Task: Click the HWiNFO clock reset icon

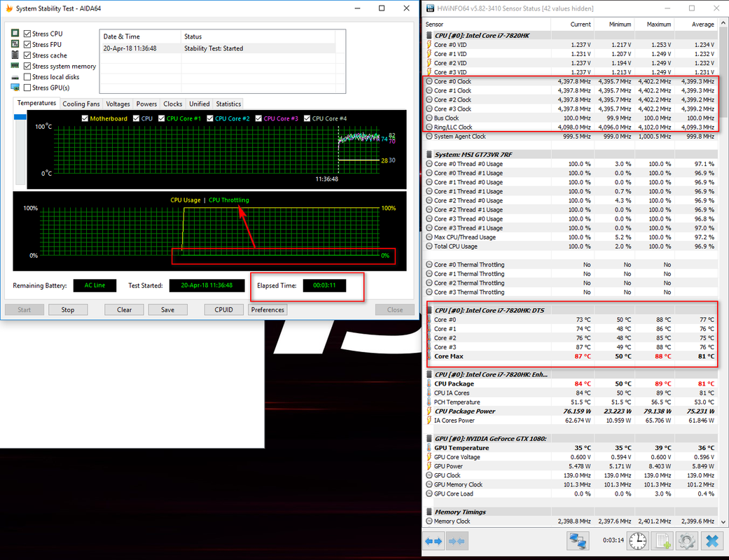Action: [x=637, y=541]
